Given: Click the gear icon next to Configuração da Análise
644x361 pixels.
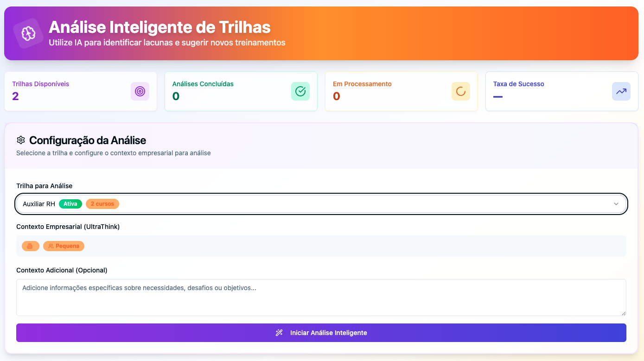Looking at the screenshot, I should (x=20, y=140).
